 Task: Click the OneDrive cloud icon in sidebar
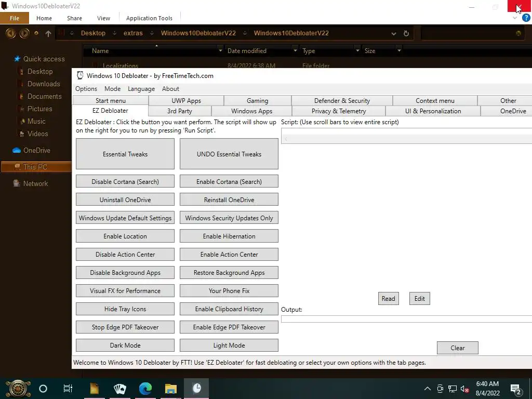point(16,150)
